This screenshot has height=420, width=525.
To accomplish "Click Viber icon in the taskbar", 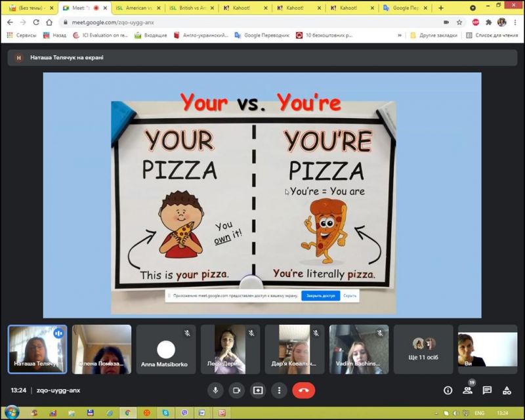I will click(184, 413).
